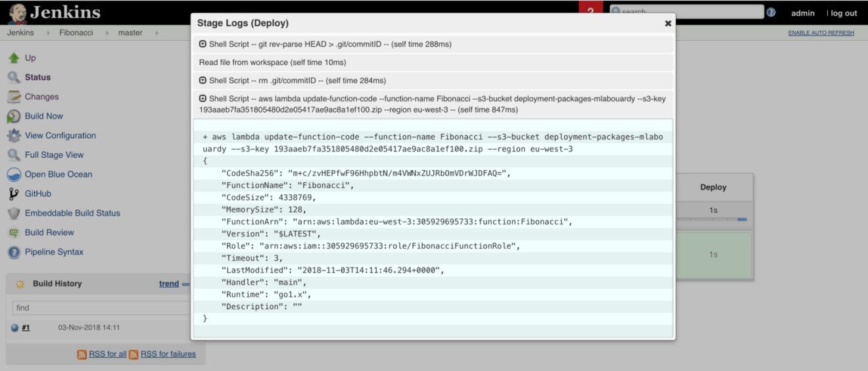Click the RSS for all link
Viewport: 868px width, 371px height.
tap(107, 355)
